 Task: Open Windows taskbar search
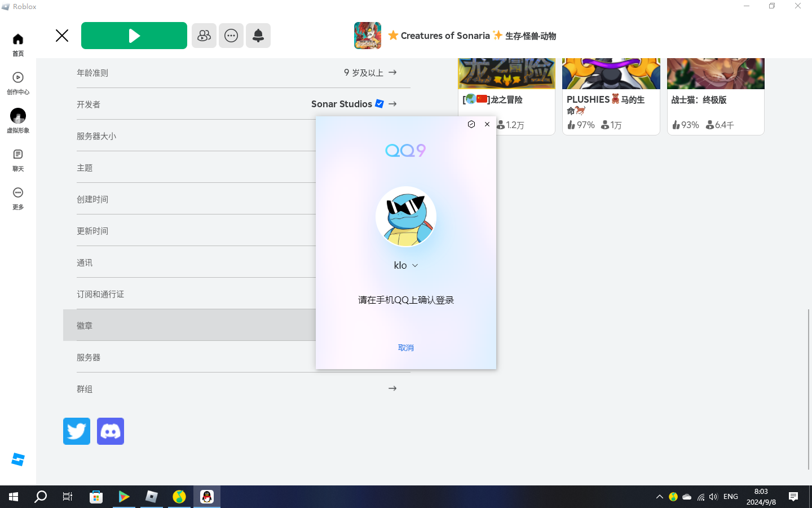coord(41,497)
